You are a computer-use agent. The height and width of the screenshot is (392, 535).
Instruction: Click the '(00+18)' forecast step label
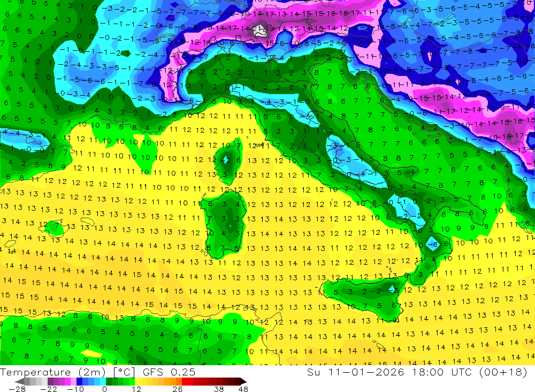(x=503, y=372)
